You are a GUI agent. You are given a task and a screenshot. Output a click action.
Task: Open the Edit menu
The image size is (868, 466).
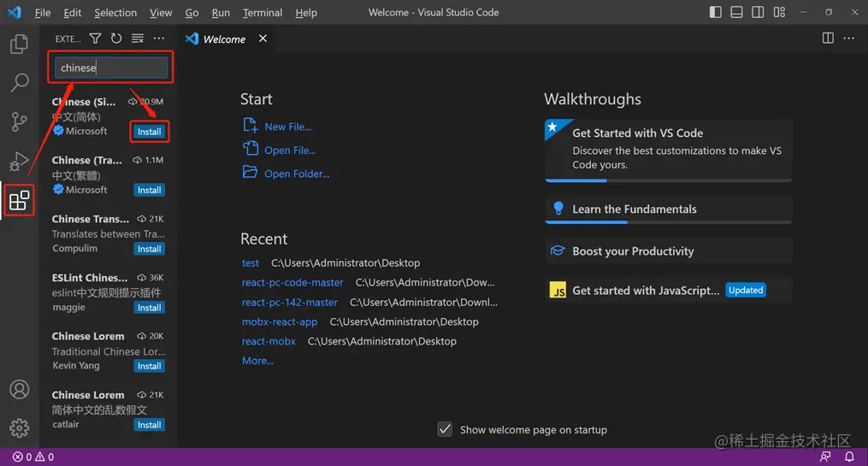[72, 12]
